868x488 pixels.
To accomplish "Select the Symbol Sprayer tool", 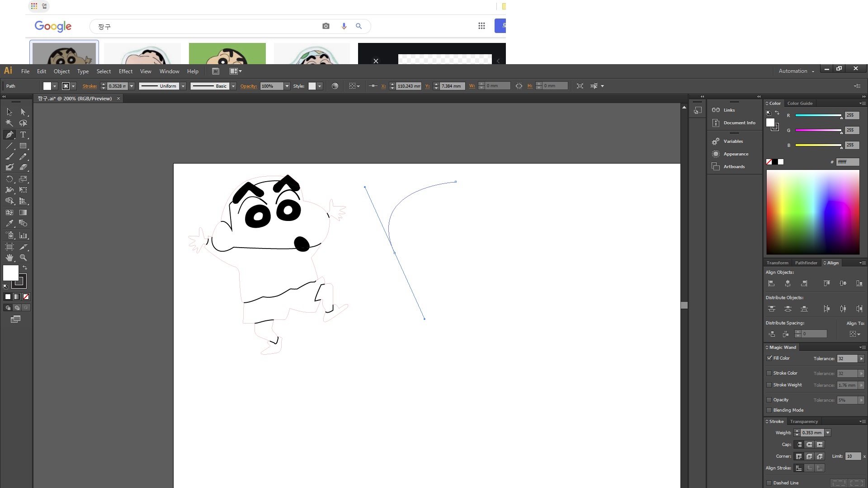I will coord(9,235).
